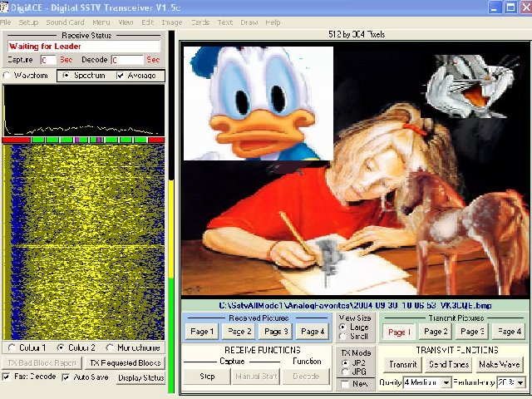
Task: Open the View menu
Action: (126, 22)
